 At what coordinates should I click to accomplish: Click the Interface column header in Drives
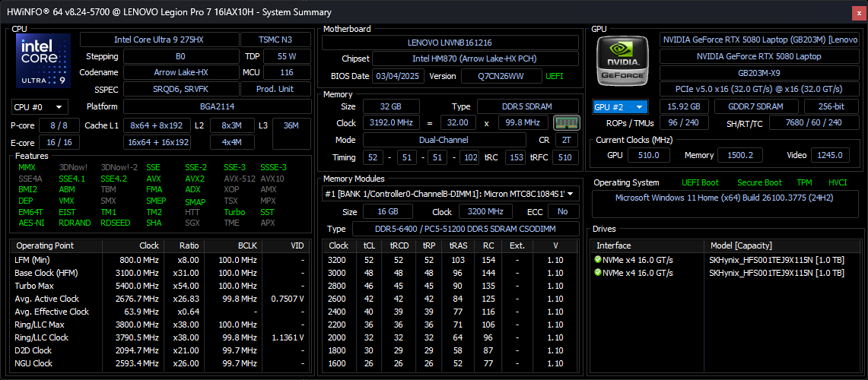[x=614, y=245]
